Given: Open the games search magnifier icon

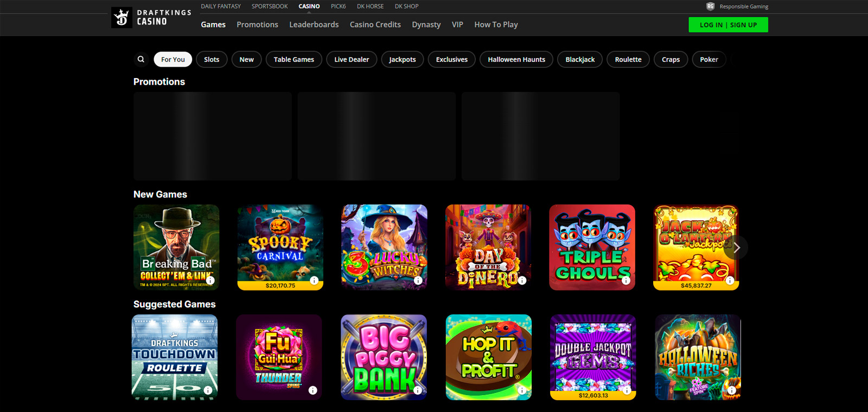Looking at the screenshot, I should click(141, 59).
